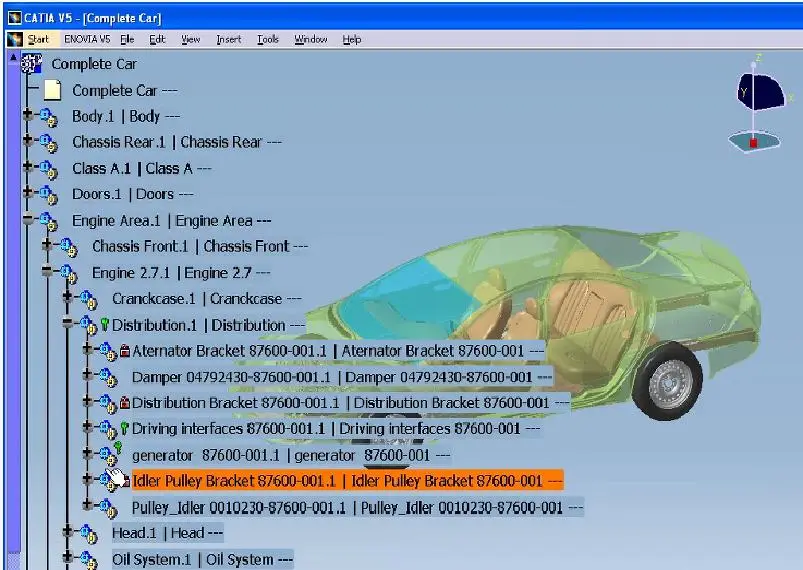
Task: Collapse the Distribution.1 node
Action: coord(68,323)
